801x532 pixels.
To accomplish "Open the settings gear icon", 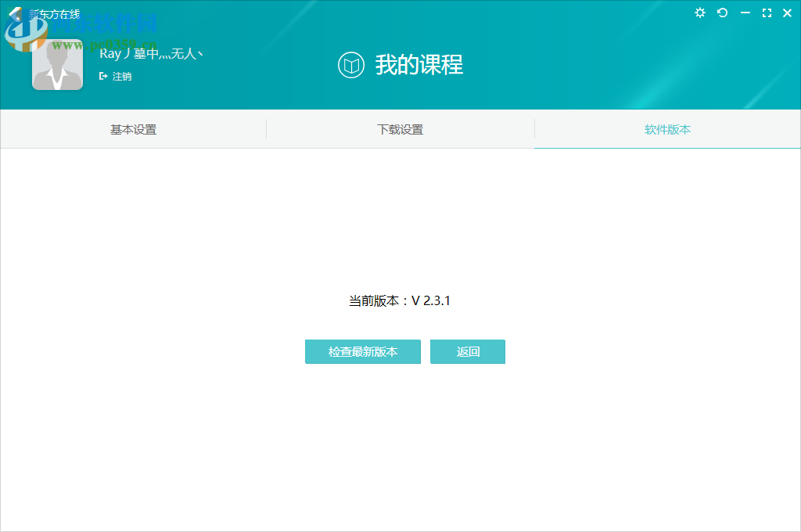I will point(699,13).
